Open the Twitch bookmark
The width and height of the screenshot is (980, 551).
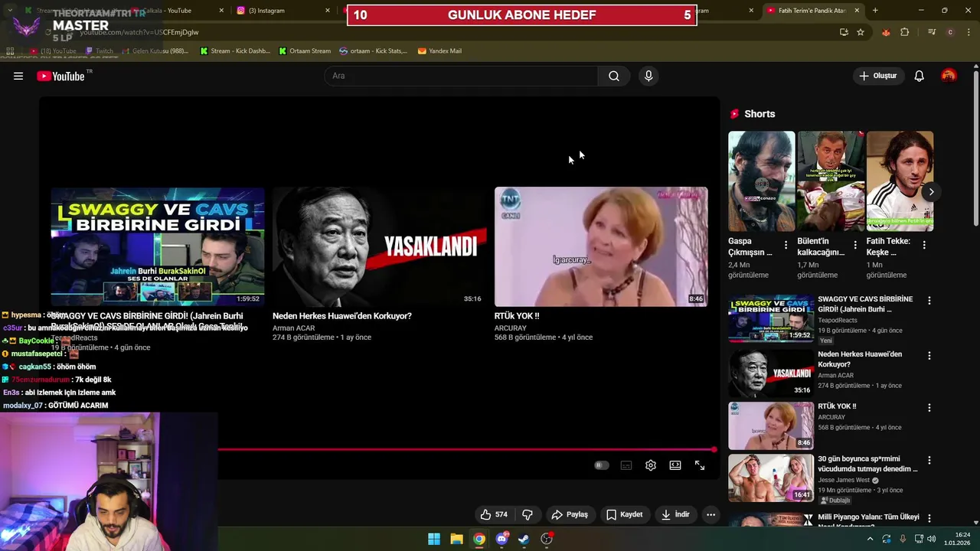100,51
